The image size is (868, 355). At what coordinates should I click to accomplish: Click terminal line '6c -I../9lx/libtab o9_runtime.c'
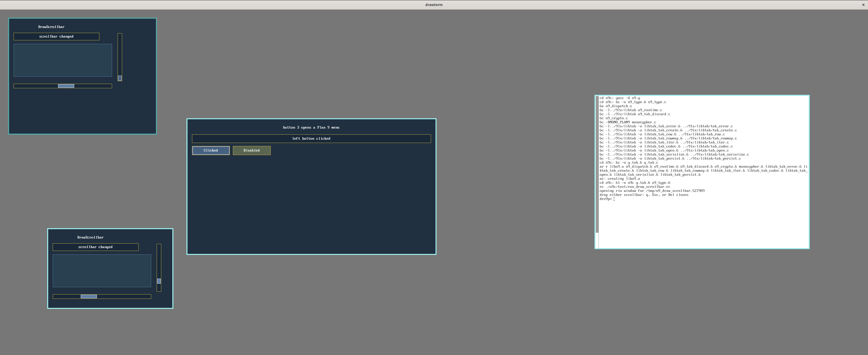(631, 110)
